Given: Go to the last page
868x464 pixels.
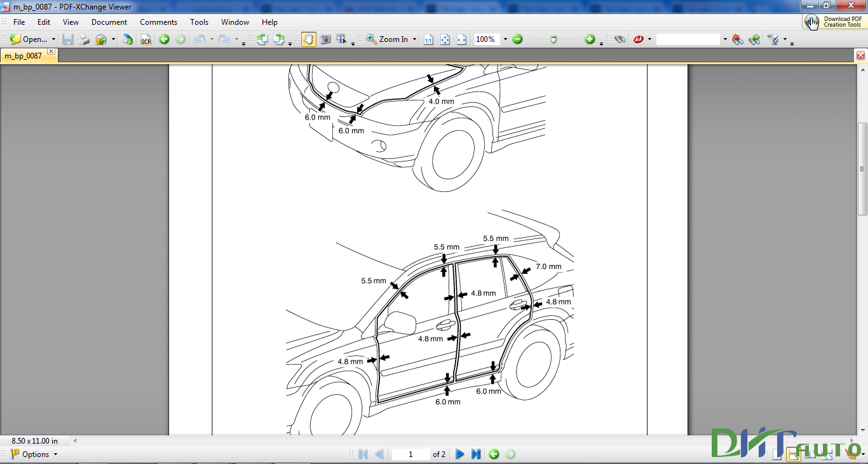Looking at the screenshot, I should tap(476, 454).
